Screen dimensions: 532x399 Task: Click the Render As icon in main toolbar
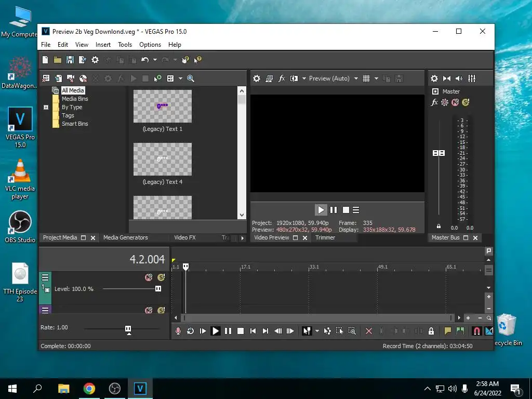pyautogui.click(x=83, y=60)
